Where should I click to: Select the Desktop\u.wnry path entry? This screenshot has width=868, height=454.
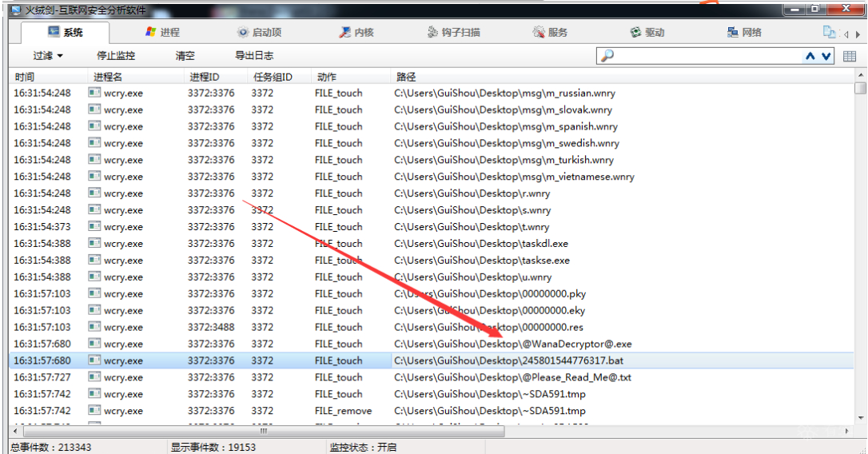click(x=472, y=277)
